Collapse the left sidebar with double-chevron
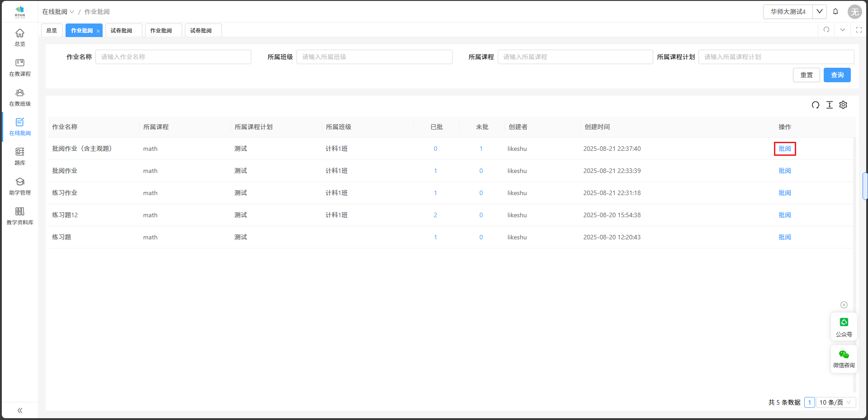Image resolution: width=868 pixels, height=420 pixels. tap(20, 410)
